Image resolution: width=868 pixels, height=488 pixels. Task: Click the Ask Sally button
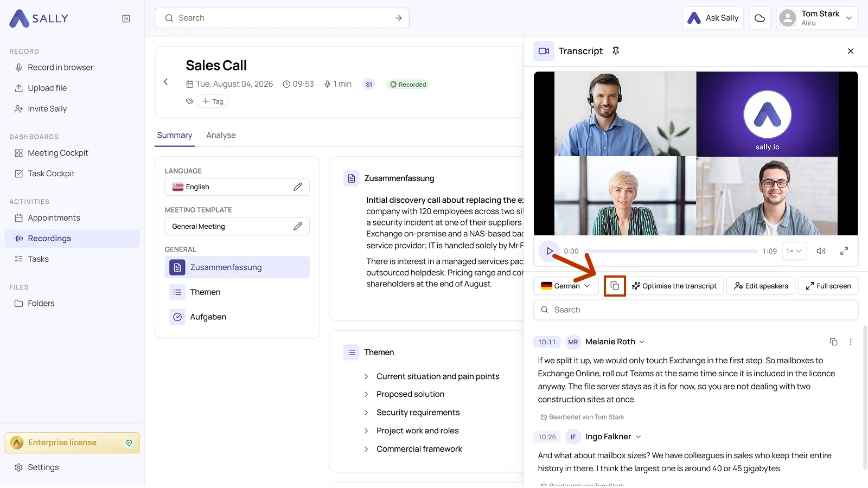(x=713, y=18)
